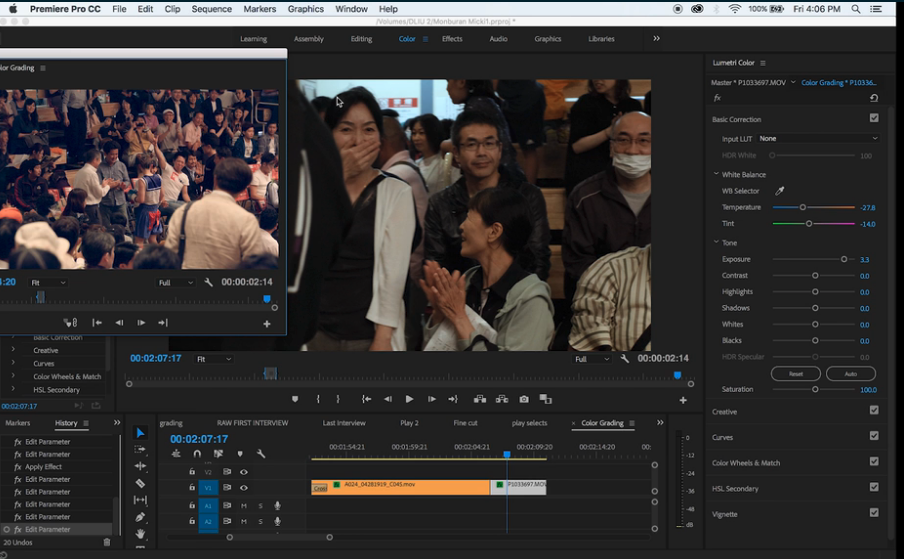Image resolution: width=904 pixels, height=559 pixels.
Task: Click the Auto tone button
Action: click(x=851, y=373)
